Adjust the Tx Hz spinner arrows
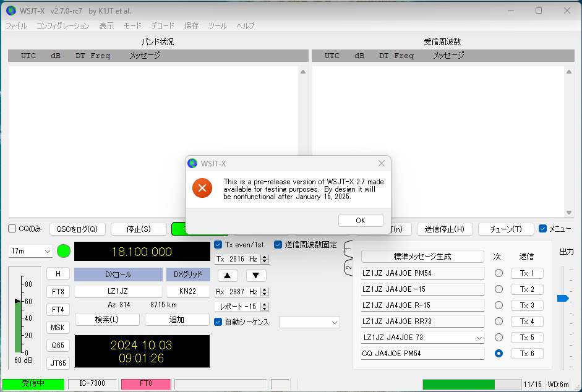The height and width of the screenshot is (392, 582). click(x=265, y=258)
